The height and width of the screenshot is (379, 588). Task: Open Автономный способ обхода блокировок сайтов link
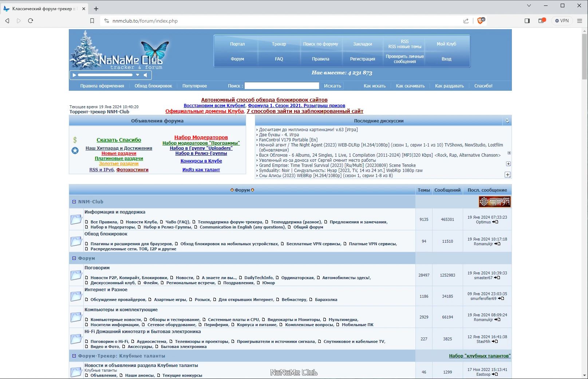pos(264,100)
